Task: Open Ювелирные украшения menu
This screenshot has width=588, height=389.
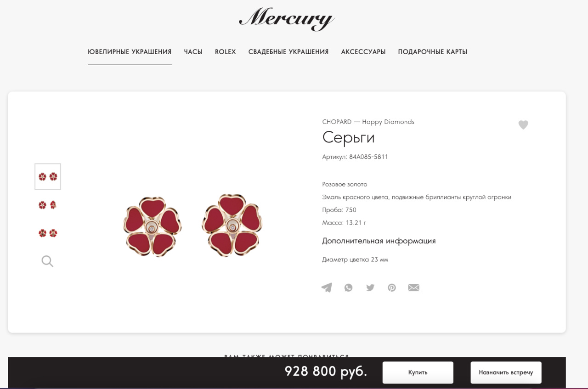Action: [130, 52]
